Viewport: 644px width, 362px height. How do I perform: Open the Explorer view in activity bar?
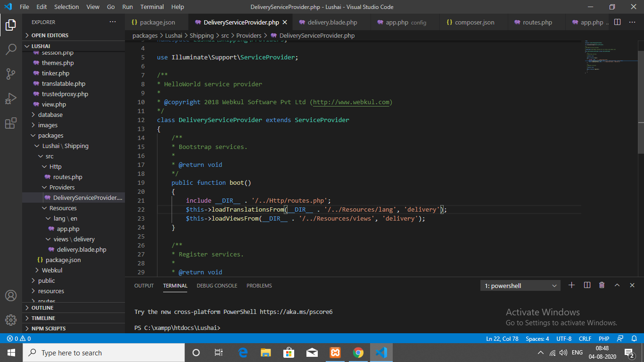(11, 25)
